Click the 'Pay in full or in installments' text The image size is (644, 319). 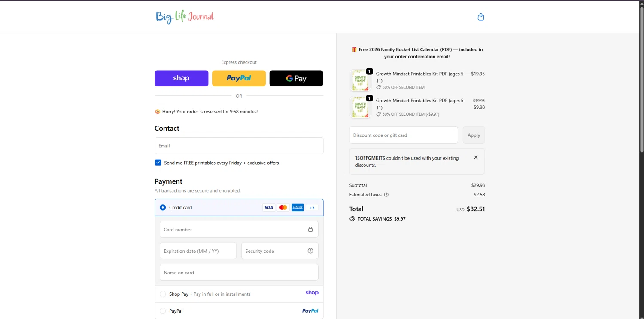point(222,294)
